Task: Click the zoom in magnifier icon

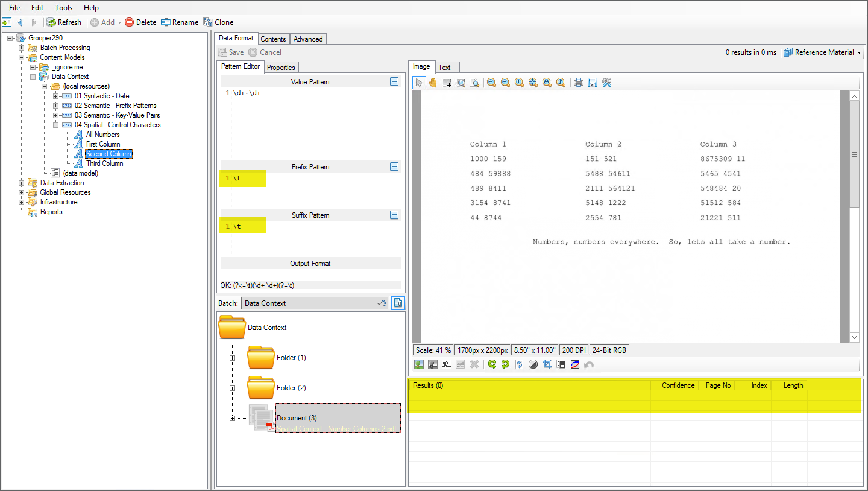Action: (x=491, y=83)
